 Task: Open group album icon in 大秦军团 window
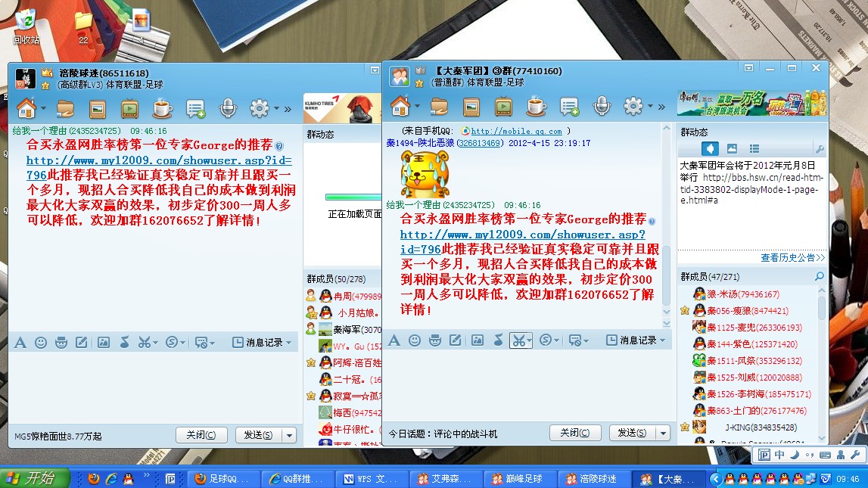point(471,106)
